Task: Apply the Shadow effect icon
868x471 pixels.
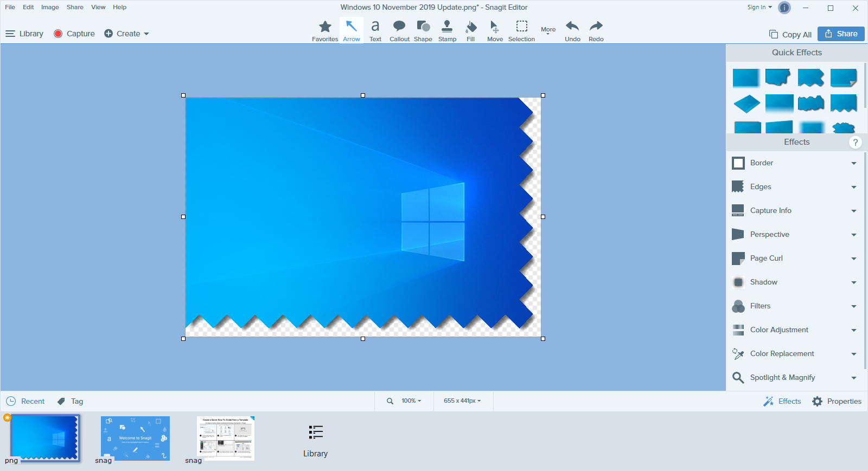Action: pos(738,282)
